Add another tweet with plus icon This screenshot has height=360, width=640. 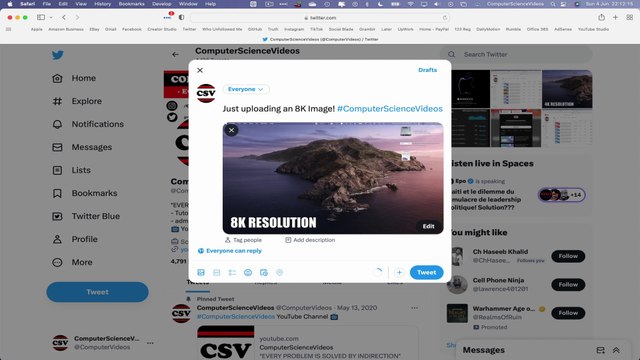pos(399,272)
